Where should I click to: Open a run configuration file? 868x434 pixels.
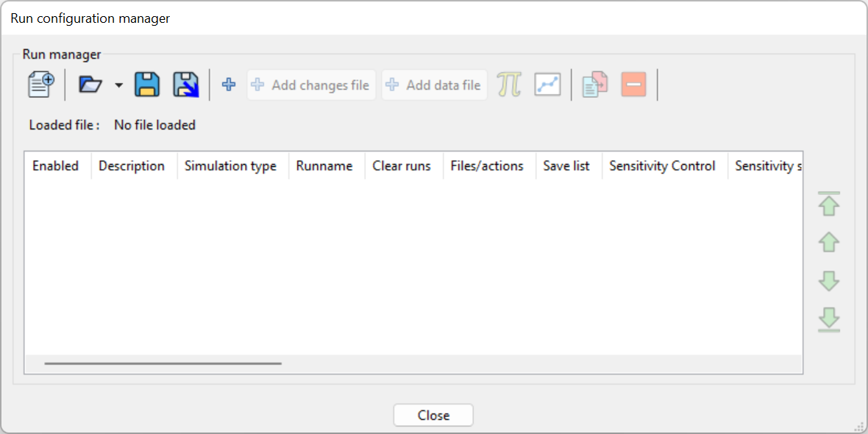point(90,85)
